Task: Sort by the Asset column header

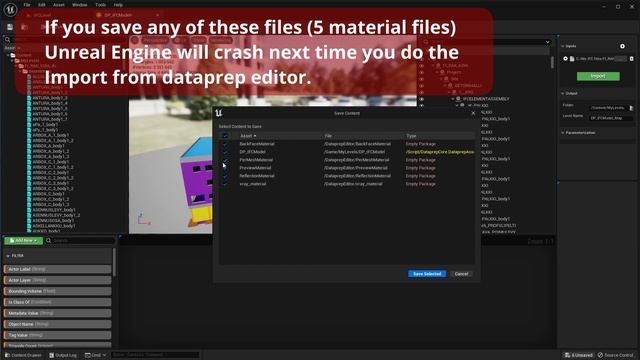Action: (x=248, y=136)
